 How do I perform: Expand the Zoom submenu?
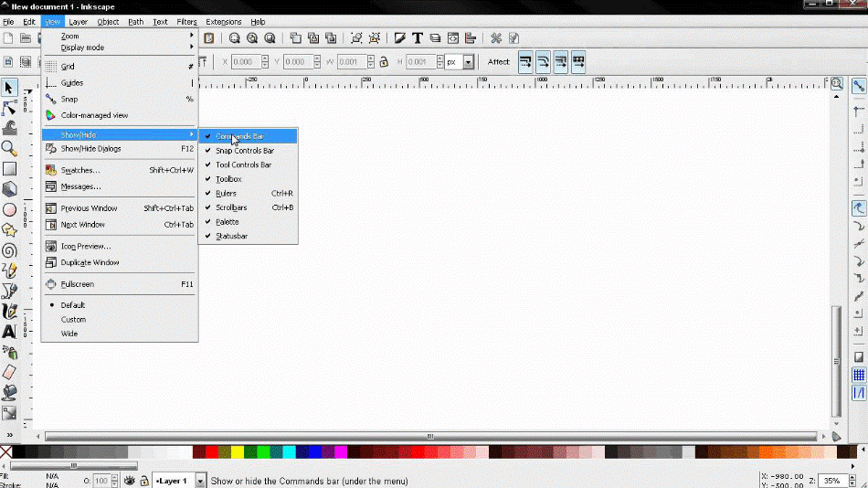120,36
